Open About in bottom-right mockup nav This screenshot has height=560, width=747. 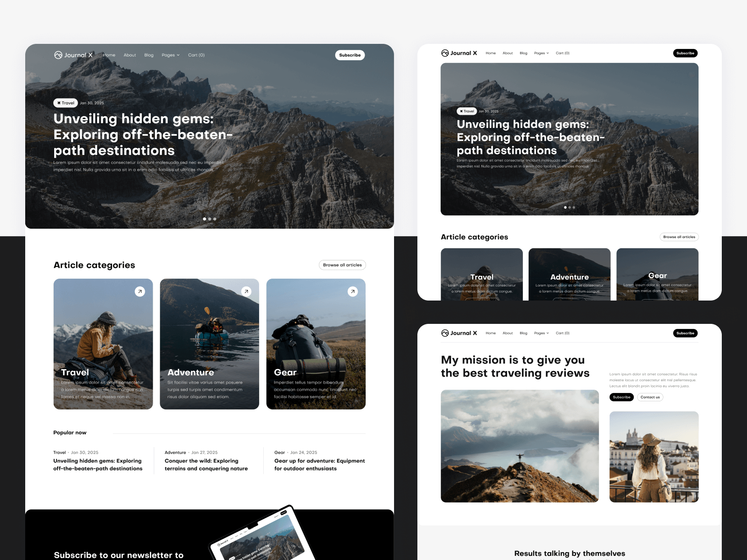click(507, 333)
